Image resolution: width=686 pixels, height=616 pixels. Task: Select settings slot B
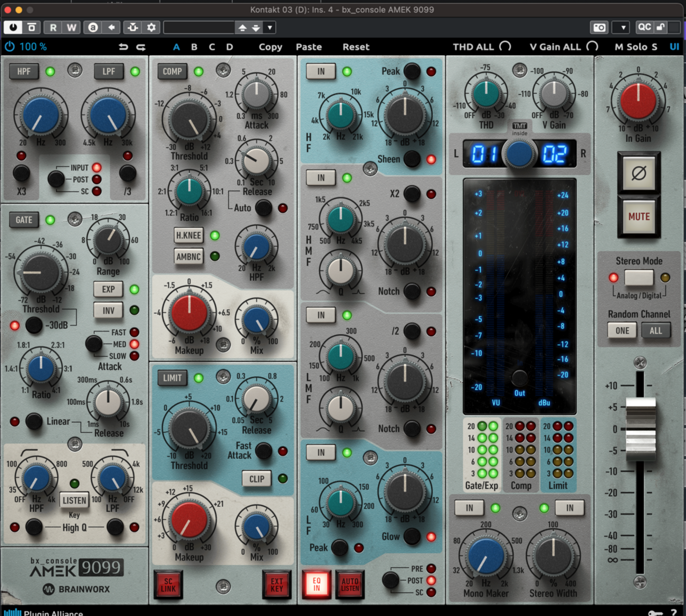[194, 47]
